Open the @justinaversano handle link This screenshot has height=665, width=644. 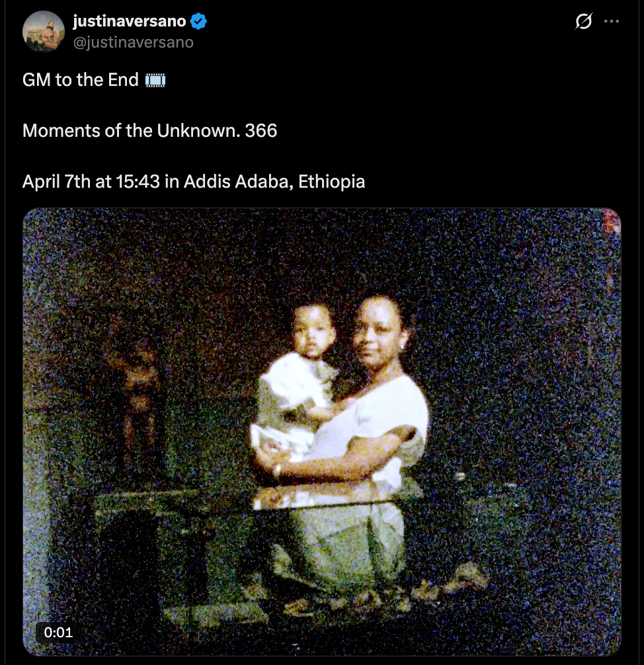[x=133, y=42]
